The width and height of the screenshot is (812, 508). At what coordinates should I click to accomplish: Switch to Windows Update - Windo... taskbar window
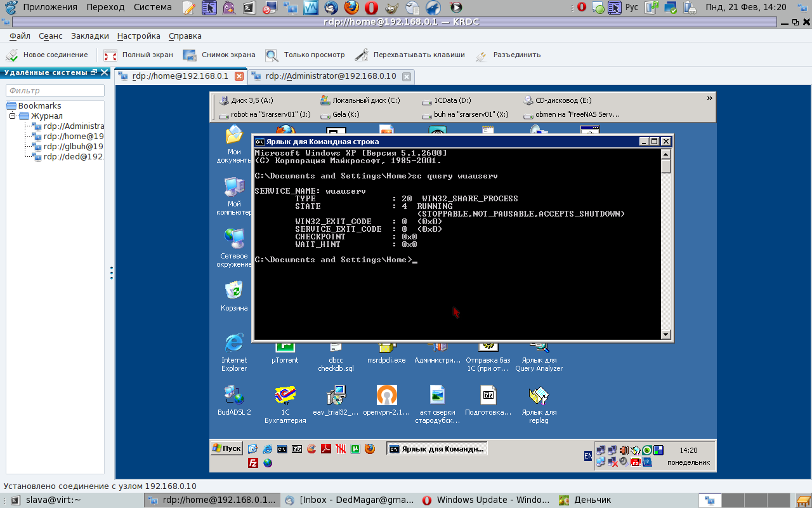(486, 500)
